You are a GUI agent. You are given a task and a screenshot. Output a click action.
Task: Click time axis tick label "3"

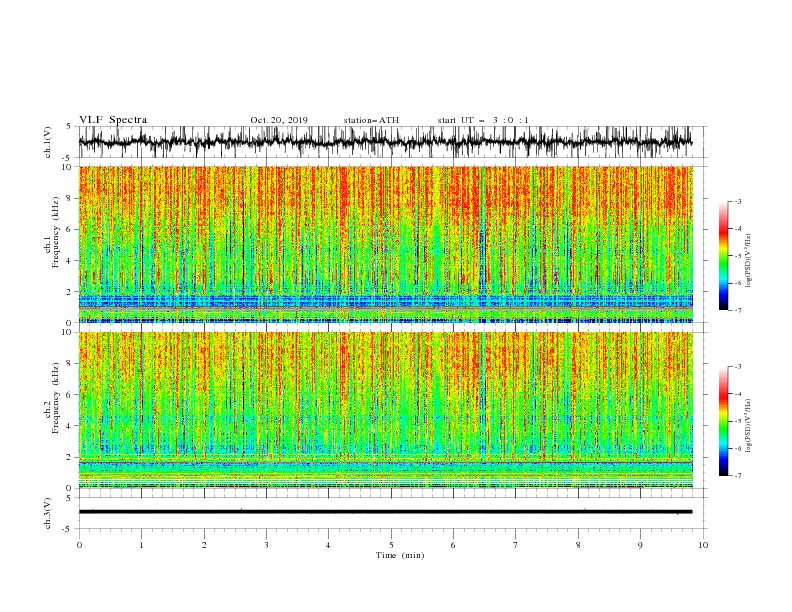click(x=266, y=545)
